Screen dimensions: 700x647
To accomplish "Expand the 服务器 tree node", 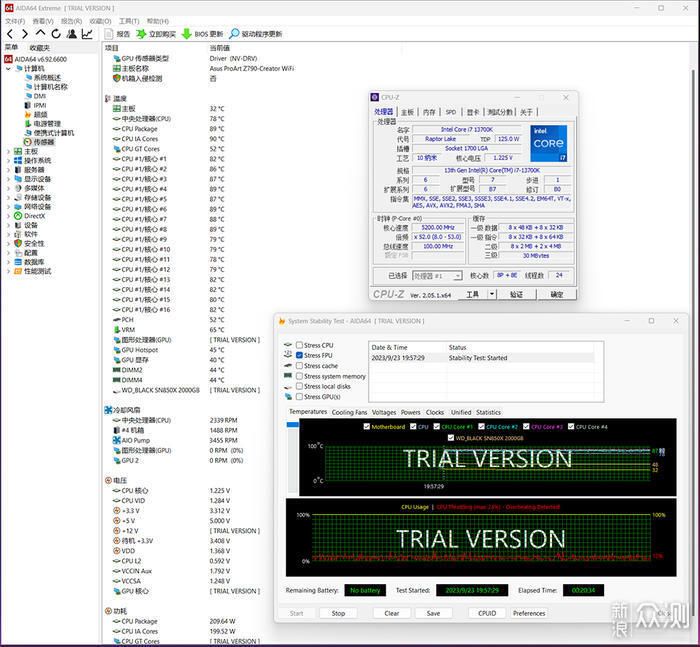I will (8, 170).
